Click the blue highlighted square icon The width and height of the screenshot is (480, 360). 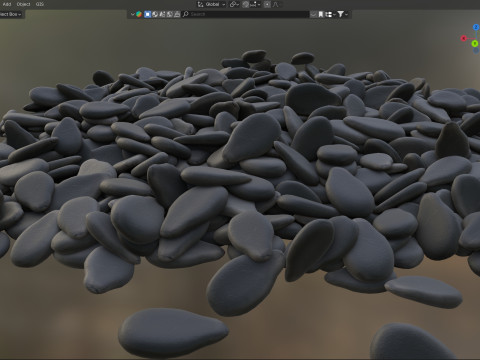pyautogui.click(x=148, y=14)
